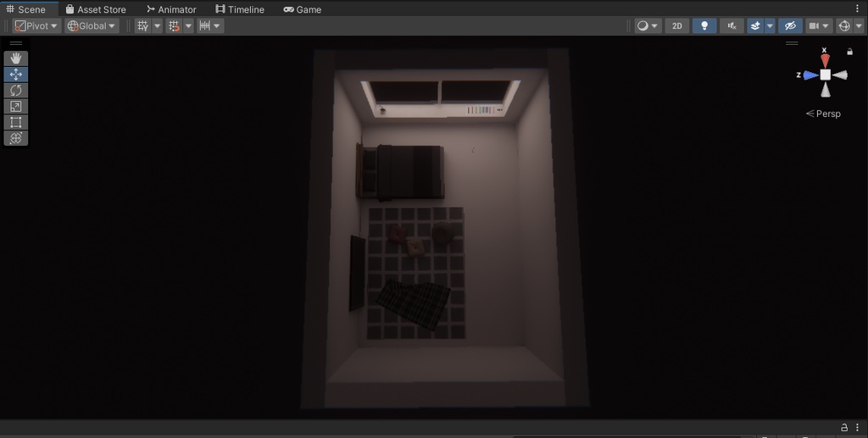Open effects options dropdown arrow
Viewport: 868px width, 438px height.
[x=770, y=26]
